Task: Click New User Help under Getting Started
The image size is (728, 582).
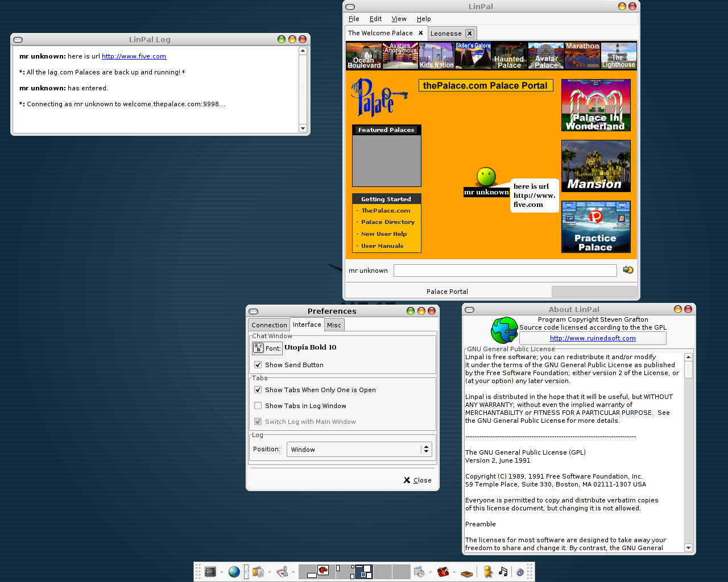Action: [x=384, y=234]
